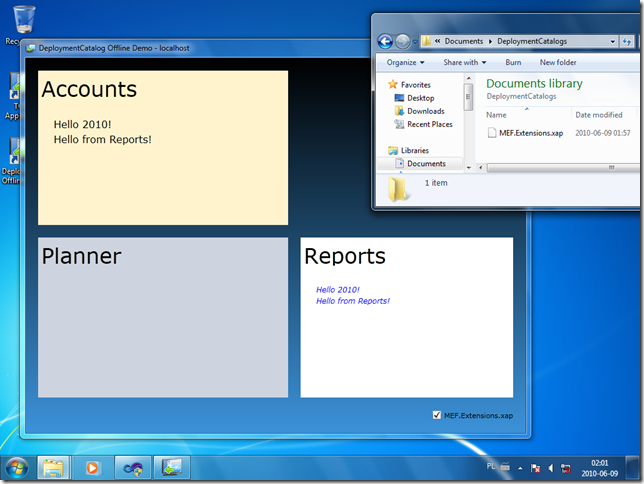
Task: Expand the Share with dropdown
Action: [x=464, y=62]
